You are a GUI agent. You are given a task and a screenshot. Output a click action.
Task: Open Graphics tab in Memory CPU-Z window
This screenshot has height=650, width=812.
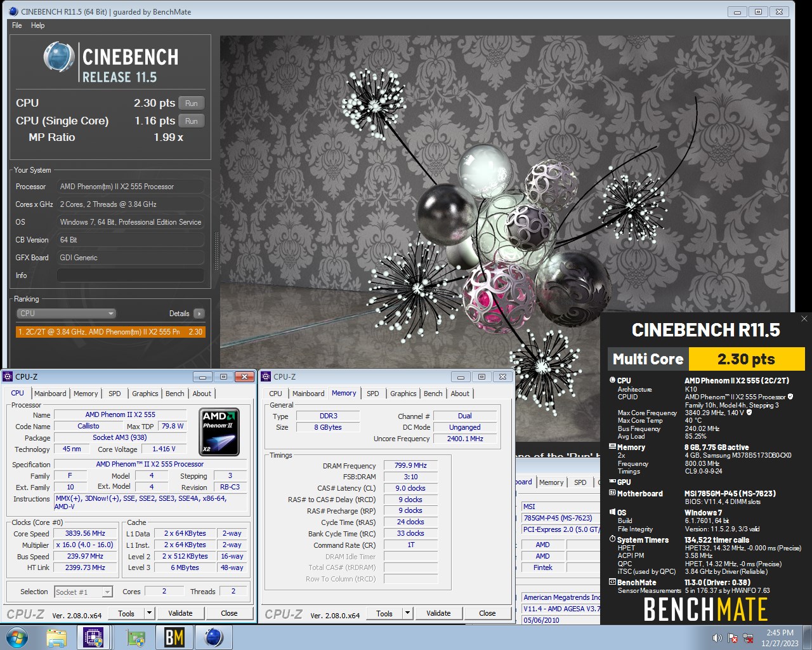403,394
